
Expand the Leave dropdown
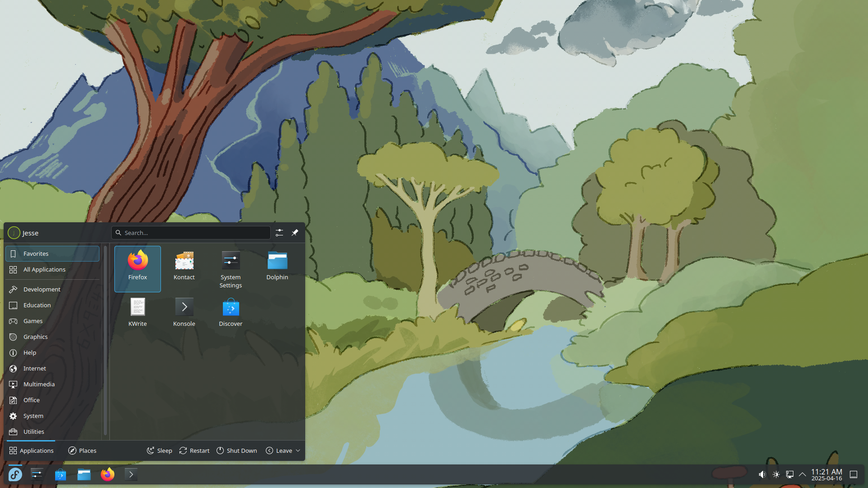[283, 450]
